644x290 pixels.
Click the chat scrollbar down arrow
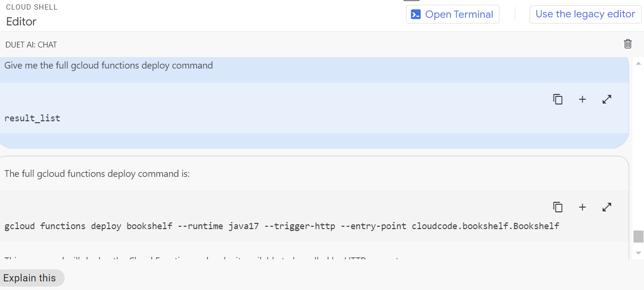pyautogui.click(x=638, y=253)
